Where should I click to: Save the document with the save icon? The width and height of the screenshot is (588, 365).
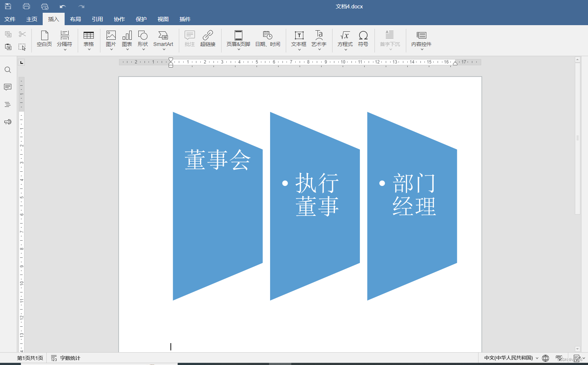8,6
